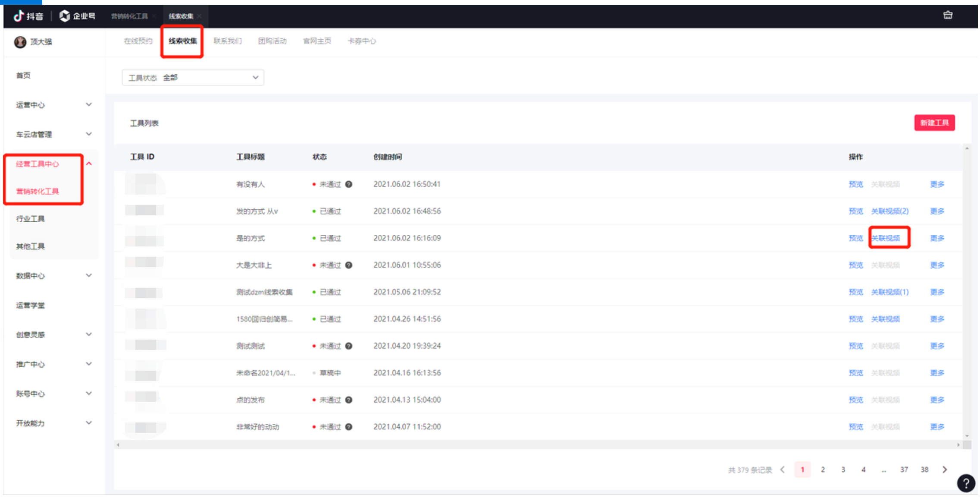Screen dimensions: 980x498
Task: Open 关联视频(2) for 发的方式 从v
Action: (x=890, y=211)
